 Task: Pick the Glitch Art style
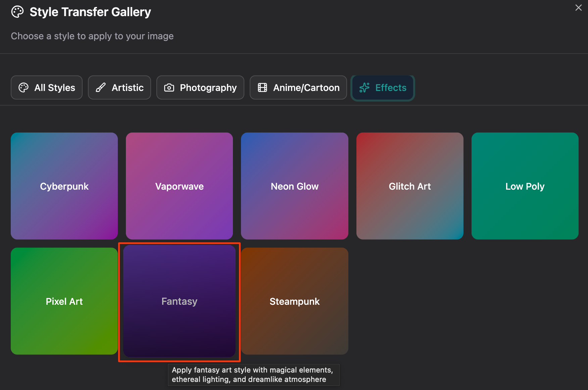[410, 186]
